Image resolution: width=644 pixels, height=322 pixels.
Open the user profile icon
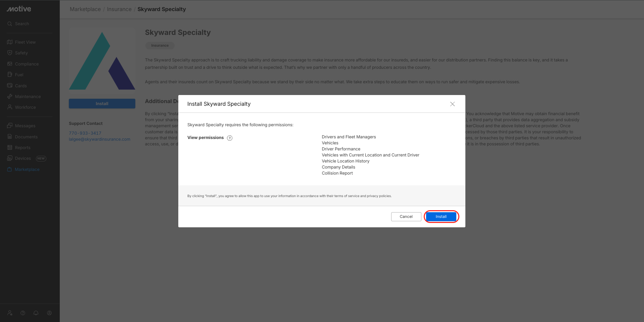(x=49, y=313)
